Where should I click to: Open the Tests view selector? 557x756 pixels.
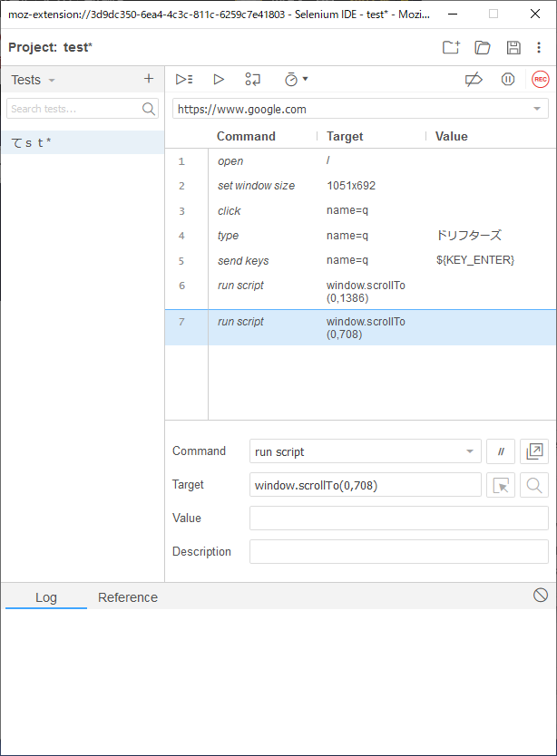34,80
